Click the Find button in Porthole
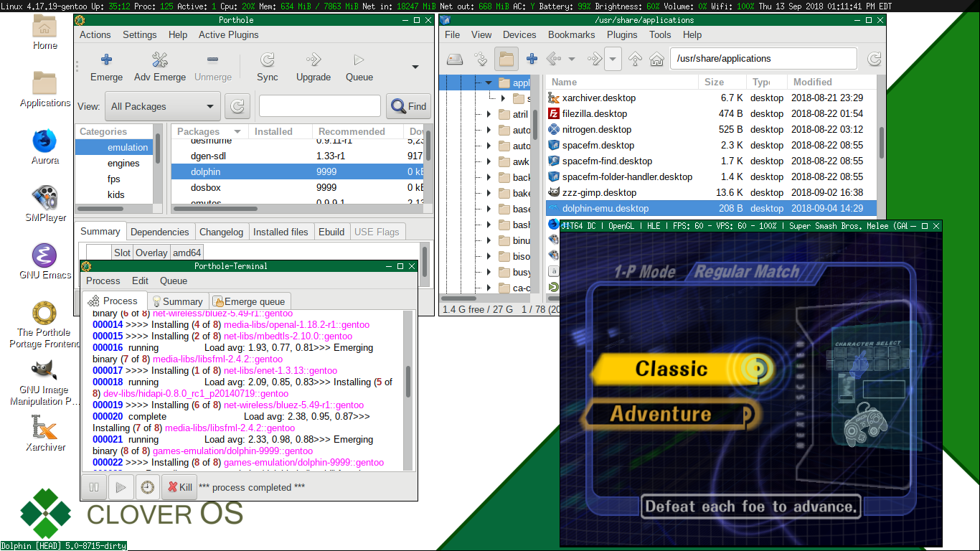 tap(408, 106)
